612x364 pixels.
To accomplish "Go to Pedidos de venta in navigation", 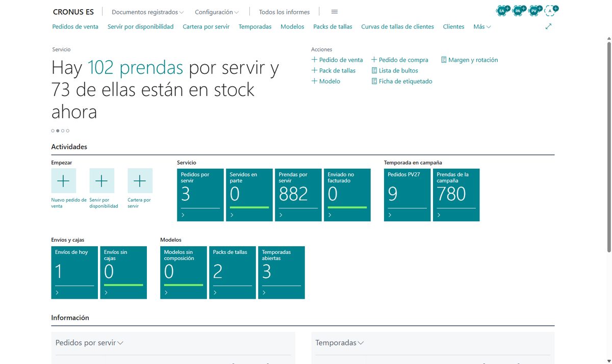I will click(x=75, y=27).
